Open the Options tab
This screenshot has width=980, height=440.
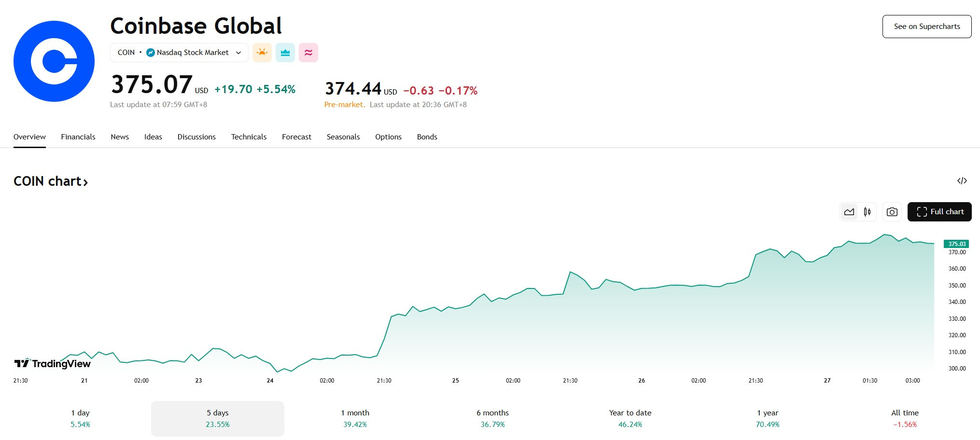[x=388, y=137]
